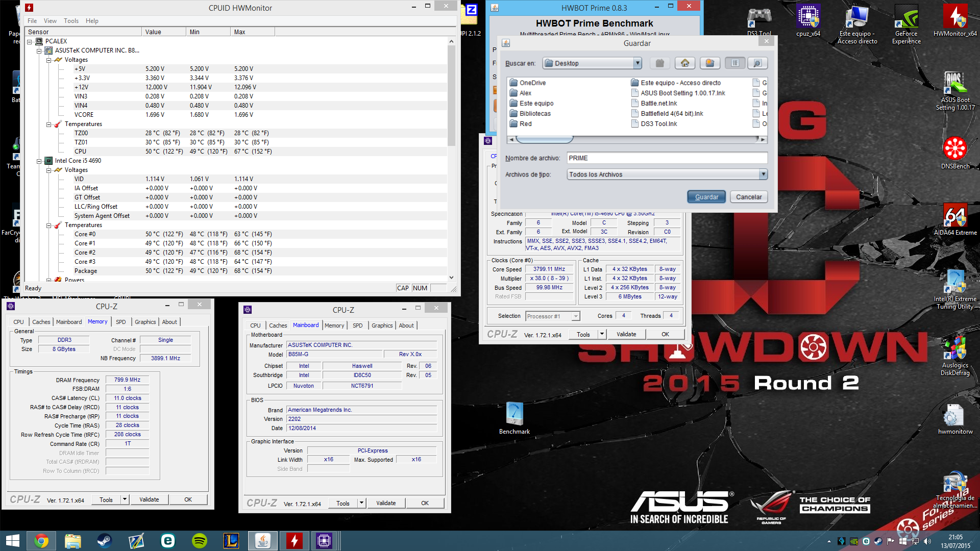980x551 pixels.
Task: Click Tools button in CPU-Z CPU window
Action: pos(583,334)
